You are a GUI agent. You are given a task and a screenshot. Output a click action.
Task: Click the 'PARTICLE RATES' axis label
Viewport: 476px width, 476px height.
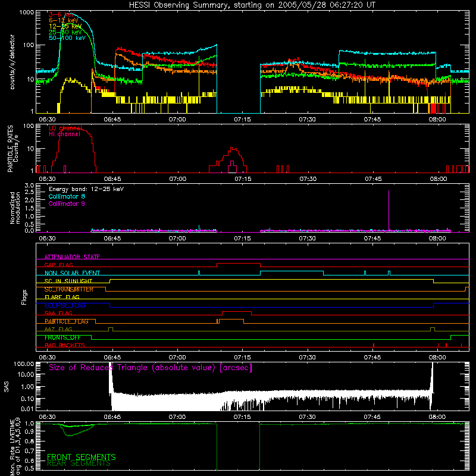pyautogui.click(x=10, y=149)
